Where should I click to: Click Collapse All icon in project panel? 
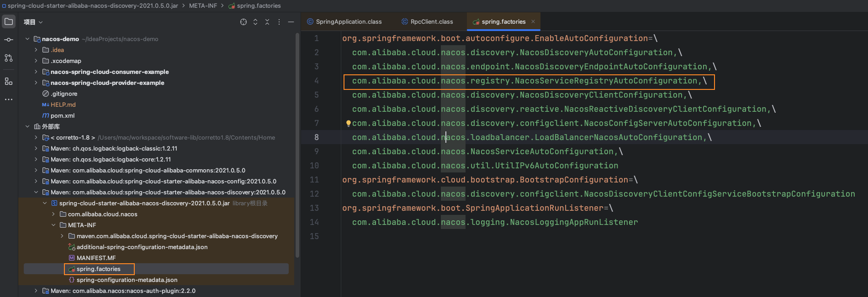(267, 22)
